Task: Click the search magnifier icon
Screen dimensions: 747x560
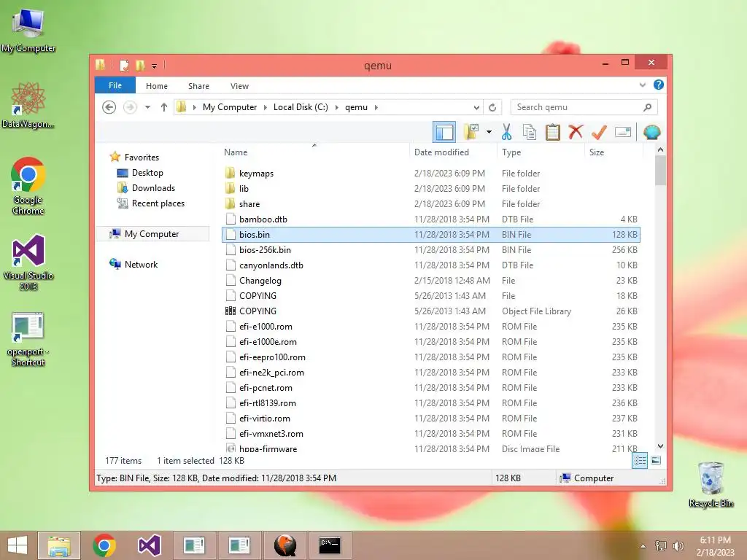Action: coord(647,107)
